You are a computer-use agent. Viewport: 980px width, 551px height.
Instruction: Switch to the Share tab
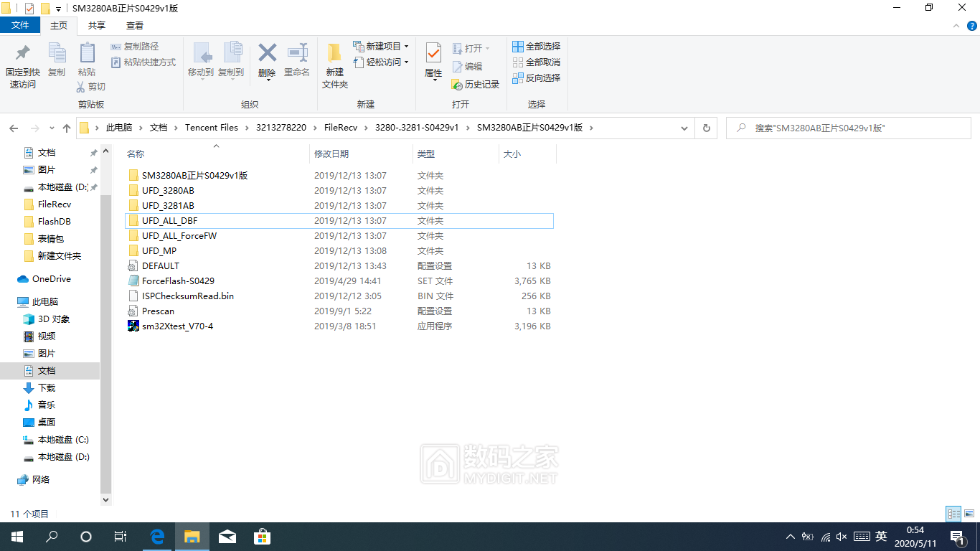tap(96, 25)
